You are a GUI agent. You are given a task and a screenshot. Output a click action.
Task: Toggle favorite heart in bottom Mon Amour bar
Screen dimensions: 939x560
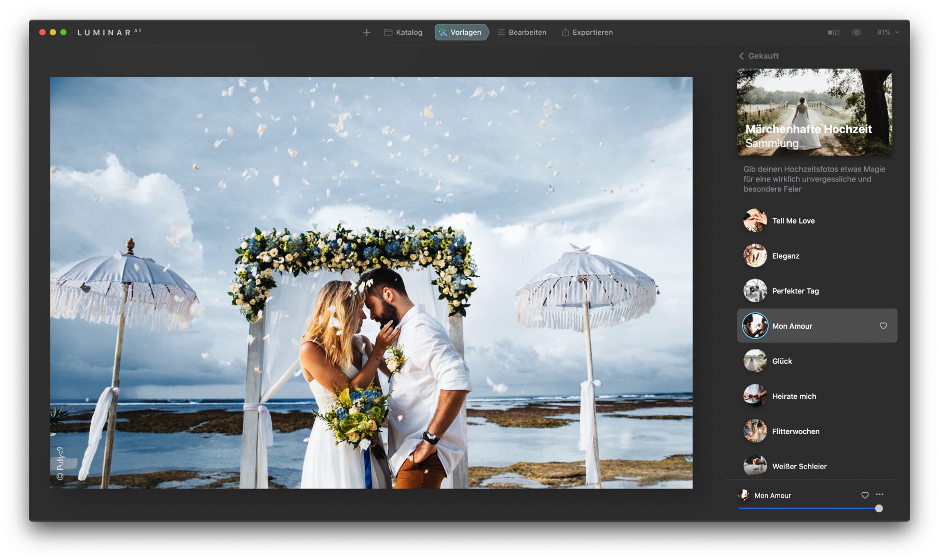865,495
